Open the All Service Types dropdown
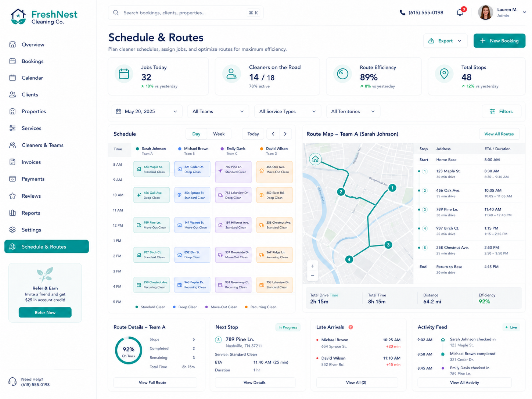This screenshot has width=532, height=399. [288, 111]
